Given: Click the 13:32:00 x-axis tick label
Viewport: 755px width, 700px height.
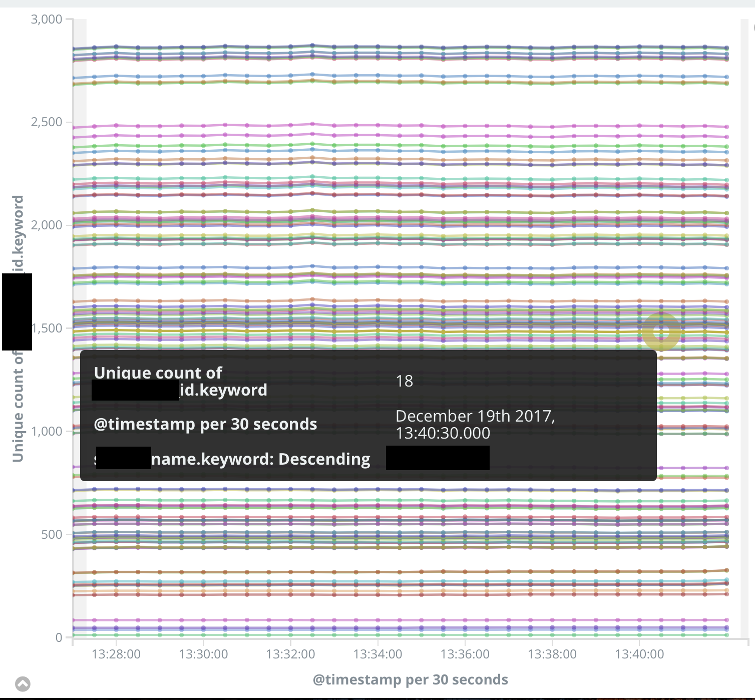Looking at the screenshot, I should (290, 654).
